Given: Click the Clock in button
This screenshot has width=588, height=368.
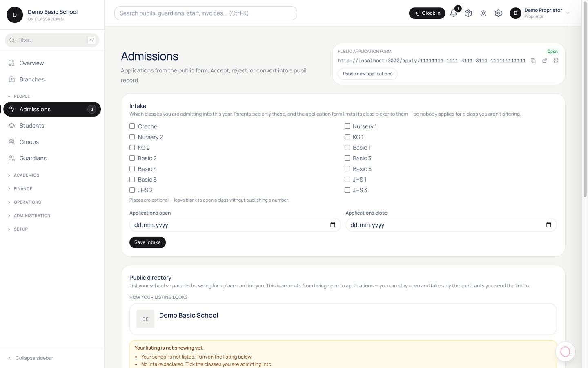Looking at the screenshot, I should pyautogui.click(x=427, y=13).
